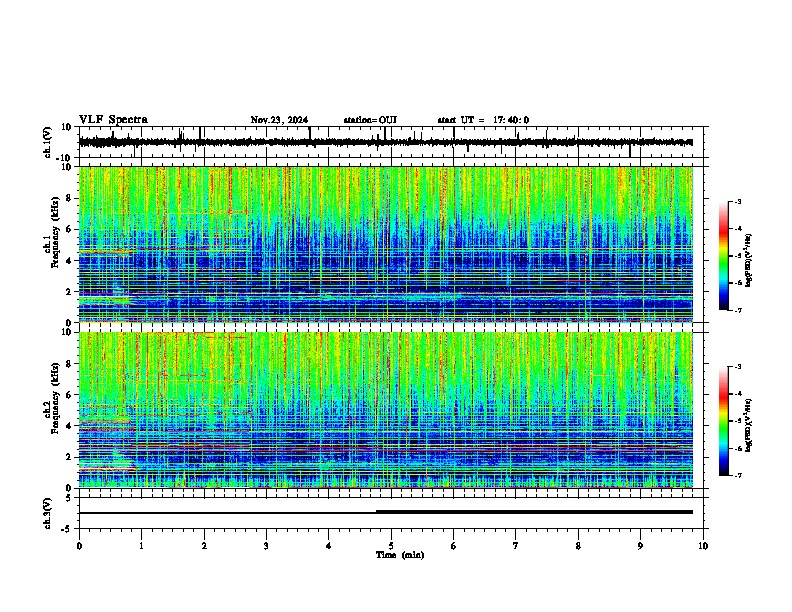The image size is (792, 612).
Task: Click the "2" kHz tick on ch.2 frequency axis
Action: tap(70, 457)
